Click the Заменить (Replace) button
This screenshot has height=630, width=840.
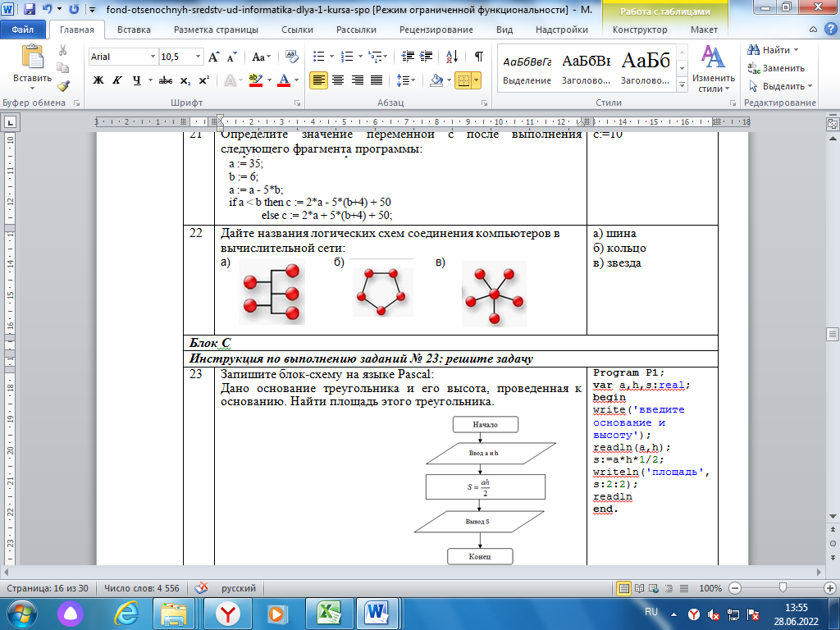tap(776, 68)
